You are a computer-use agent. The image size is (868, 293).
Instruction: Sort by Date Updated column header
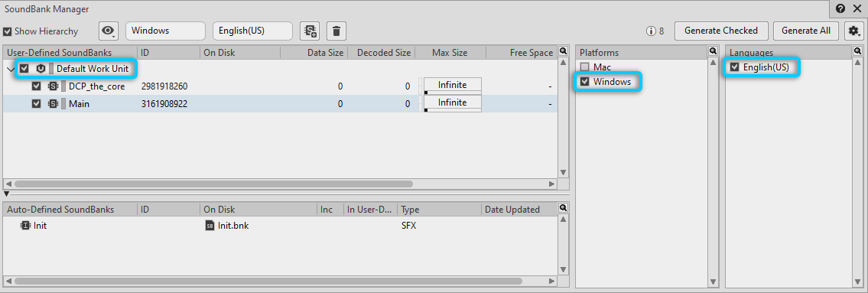(x=519, y=210)
